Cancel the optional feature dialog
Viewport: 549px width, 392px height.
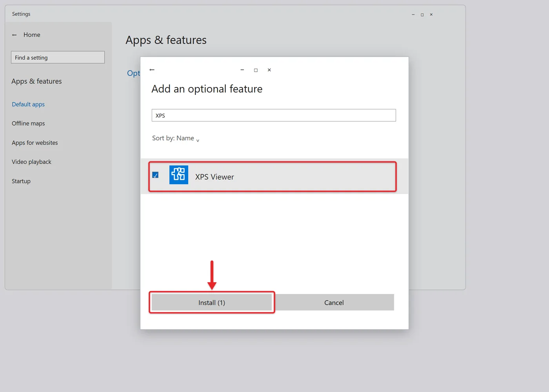pyautogui.click(x=334, y=303)
